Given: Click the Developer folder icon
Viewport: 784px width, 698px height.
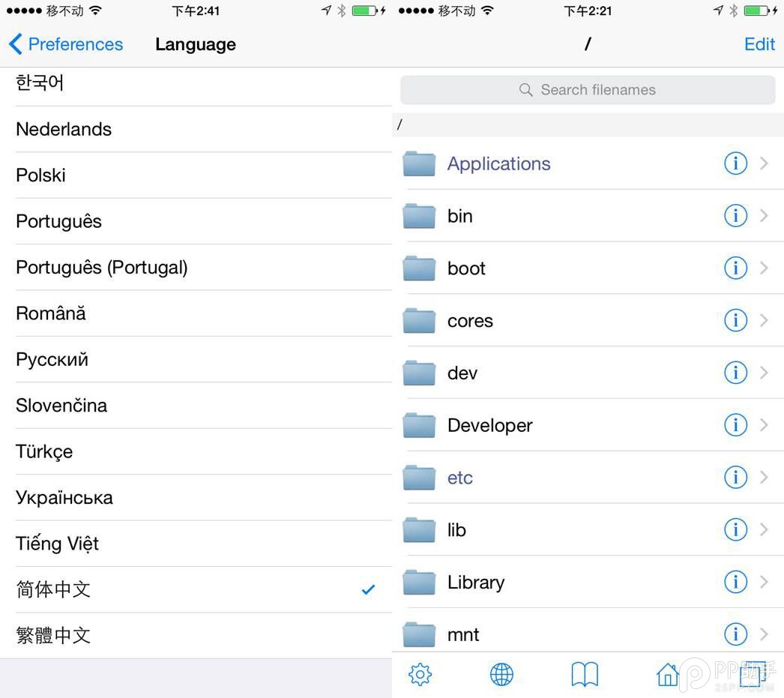Looking at the screenshot, I should 419,425.
